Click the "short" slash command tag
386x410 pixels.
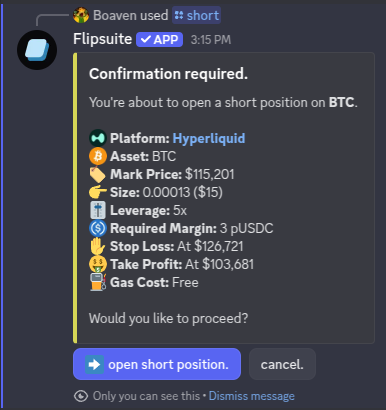[x=197, y=15]
